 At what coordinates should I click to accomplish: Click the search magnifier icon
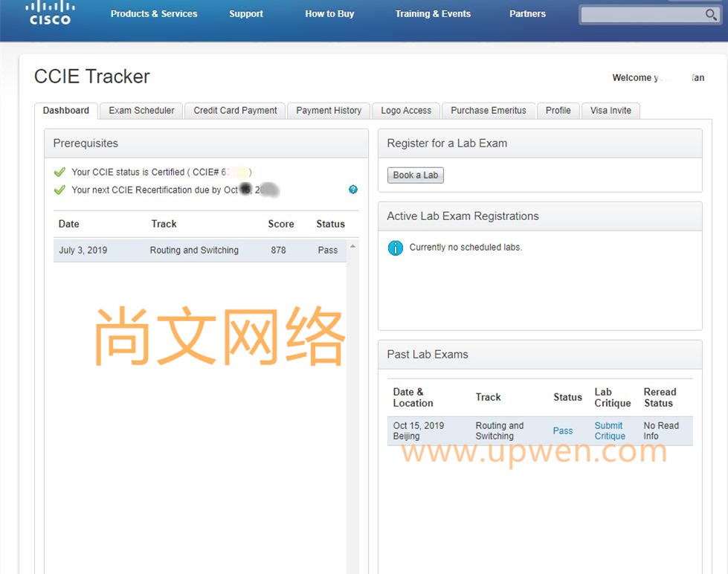710,15
